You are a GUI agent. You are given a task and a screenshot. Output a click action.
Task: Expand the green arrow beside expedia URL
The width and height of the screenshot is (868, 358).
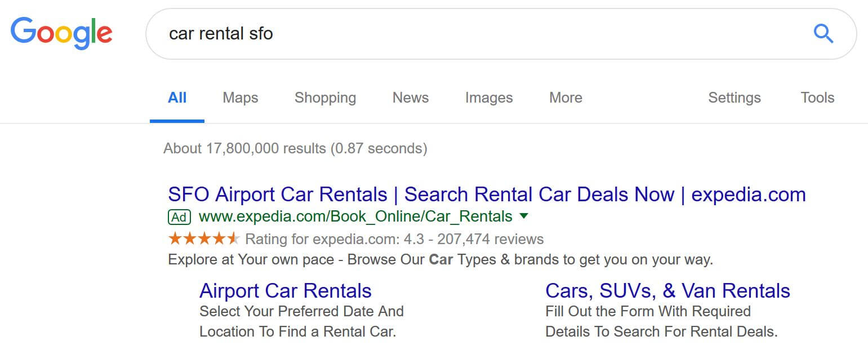click(523, 216)
